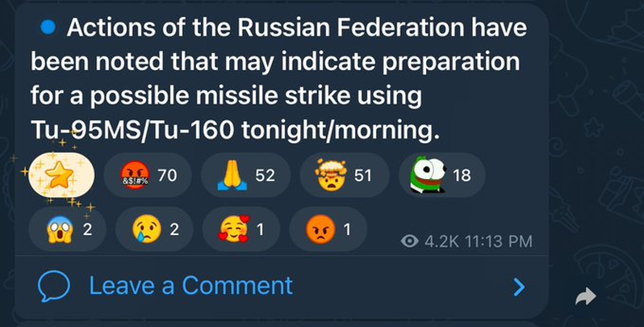Viewport: 644px width, 327px height.
Task: Open comments via the speech bubble icon
Action: click(x=54, y=287)
